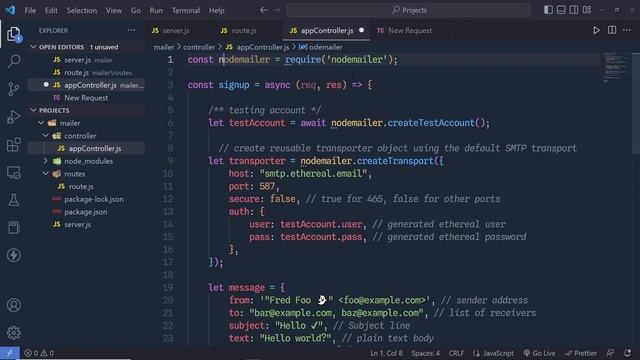Go back with the left arrow
The image size is (640, 360).
(x=264, y=10)
